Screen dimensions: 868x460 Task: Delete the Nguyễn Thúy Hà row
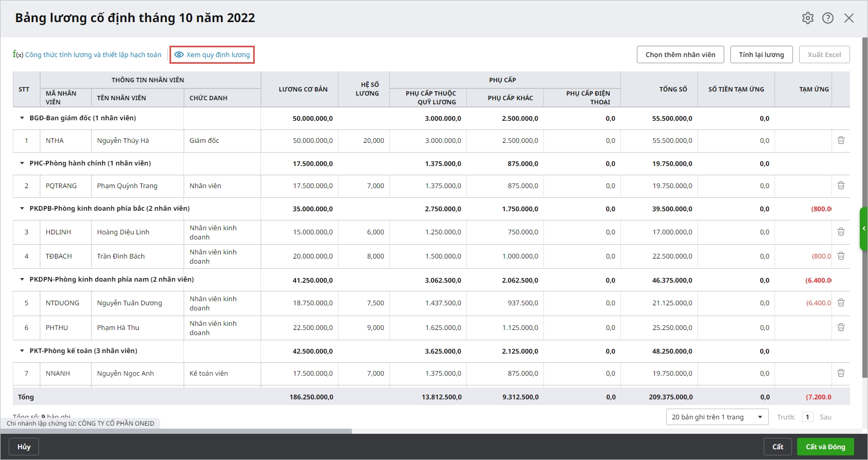(x=841, y=140)
